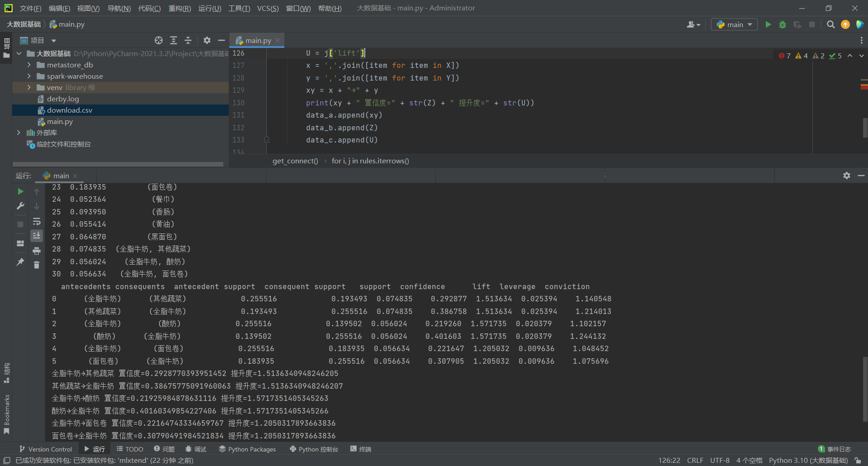
Task: Toggle soft-wrap in run console
Action: coord(37,222)
